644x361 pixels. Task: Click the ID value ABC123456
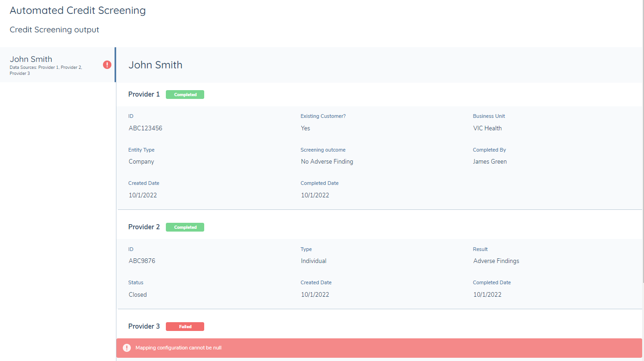[146, 128]
